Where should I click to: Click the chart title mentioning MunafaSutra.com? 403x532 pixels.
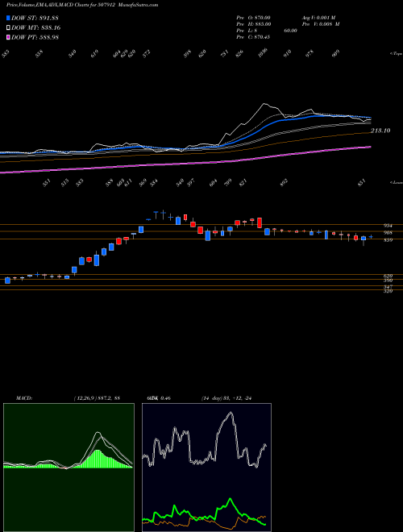pos(82,5)
